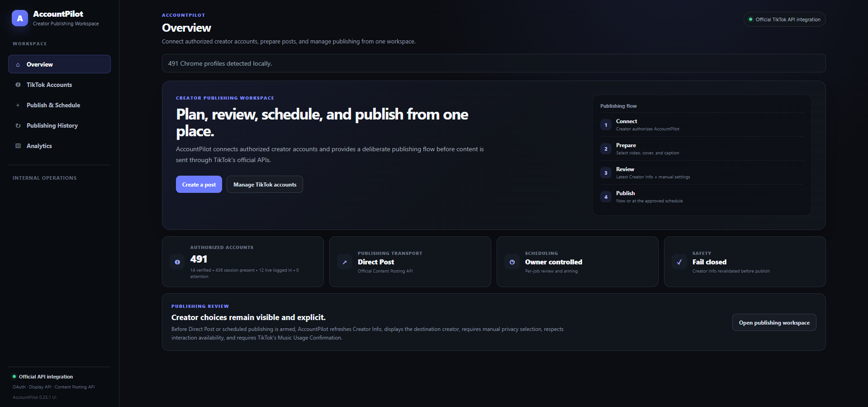The image size is (868, 407).
Task: Click the Workspace sidebar section label
Action: pyautogui.click(x=30, y=43)
